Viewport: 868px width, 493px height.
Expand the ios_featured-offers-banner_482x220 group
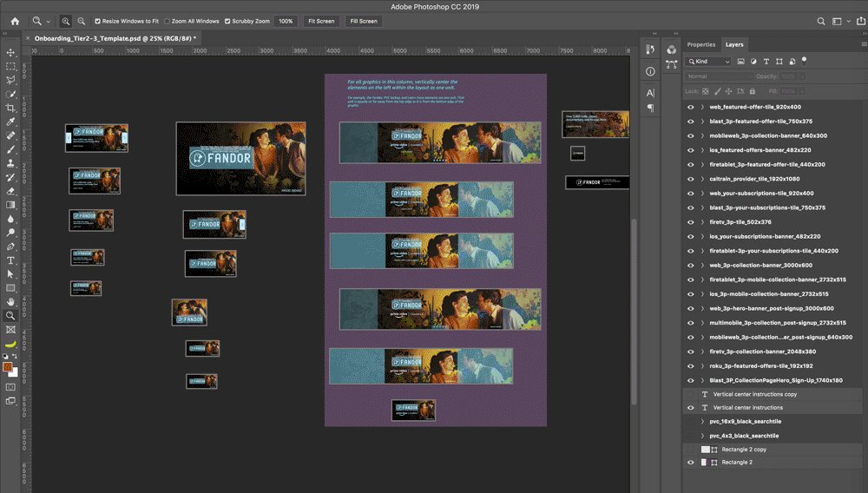[702, 150]
